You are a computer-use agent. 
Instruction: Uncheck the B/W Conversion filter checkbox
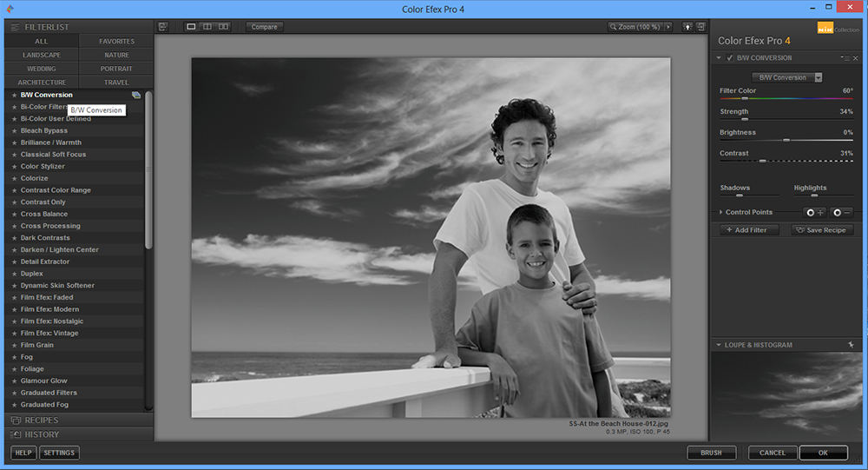(730, 58)
